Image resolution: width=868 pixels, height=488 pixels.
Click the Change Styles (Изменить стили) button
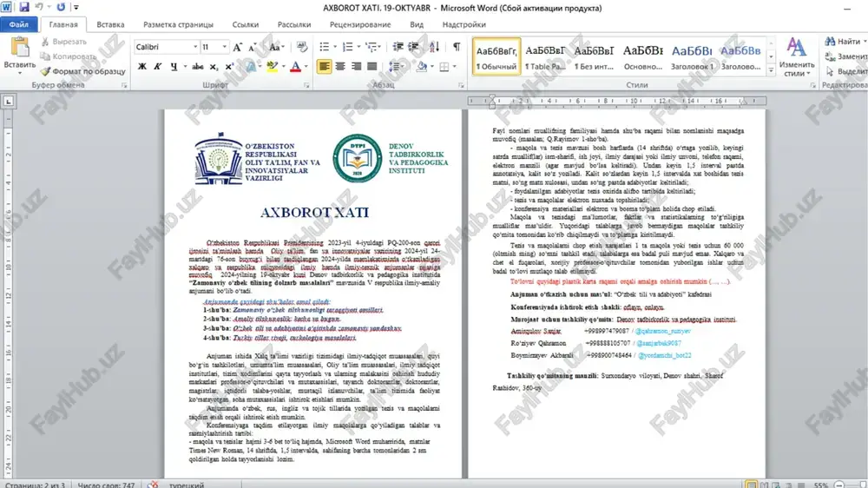tap(796, 57)
